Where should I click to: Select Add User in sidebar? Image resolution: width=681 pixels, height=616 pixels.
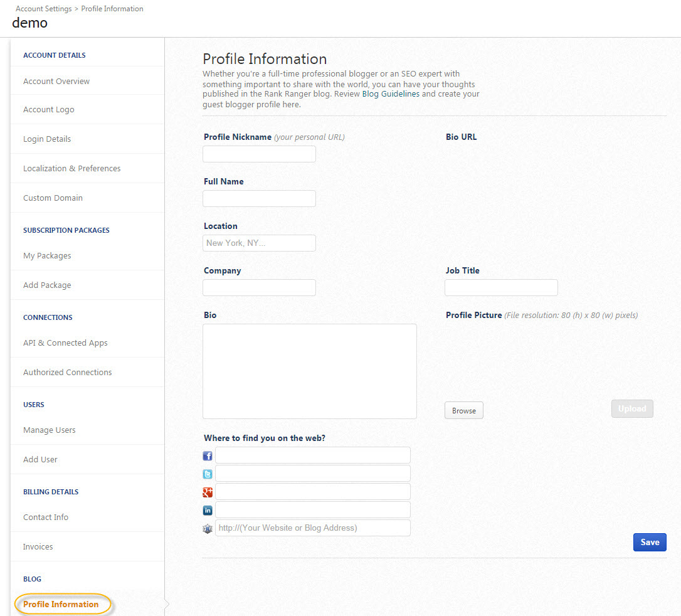[x=40, y=460]
